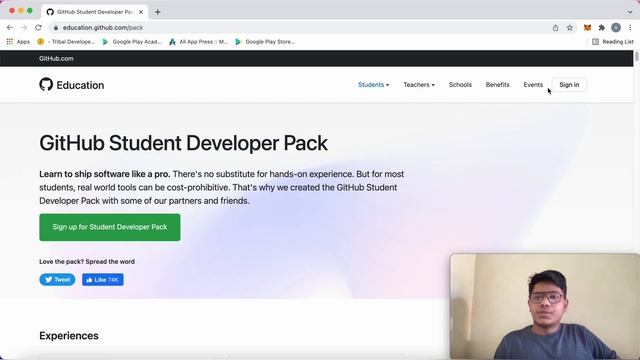The height and width of the screenshot is (360, 640).
Task: Click the GitHub Octocat logo
Action: tap(46, 84)
